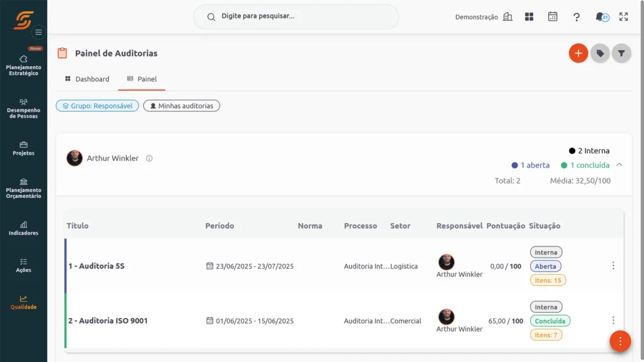Open Planejamento Orçamentário module
The image size is (644, 362).
tap(23, 189)
